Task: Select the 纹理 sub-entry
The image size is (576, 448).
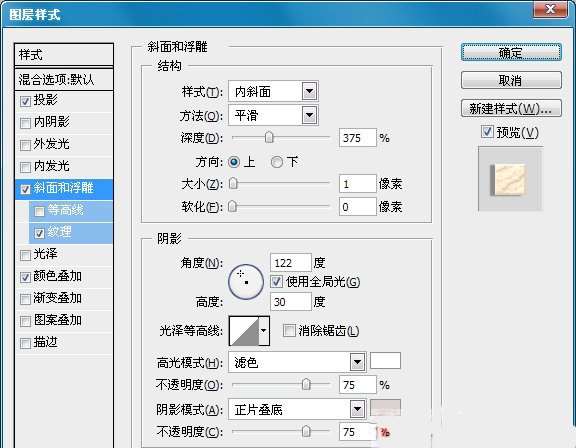Action: pyautogui.click(x=60, y=232)
